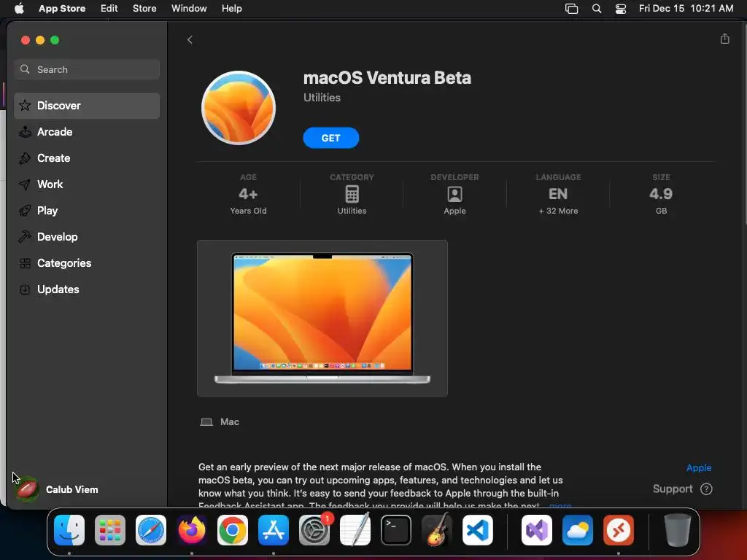This screenshot has width=747, height=560.
Task: Click the menu bar date and time
Action: point(686,9)
